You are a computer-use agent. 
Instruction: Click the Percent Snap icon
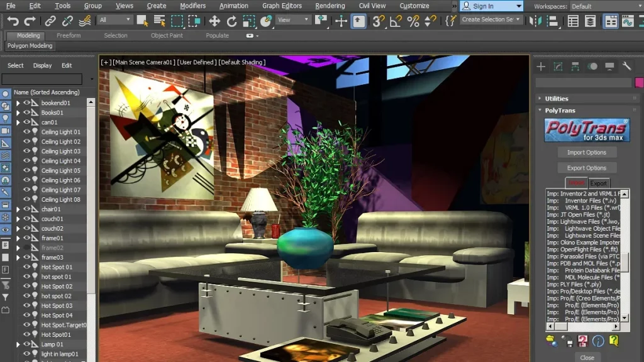413,21
